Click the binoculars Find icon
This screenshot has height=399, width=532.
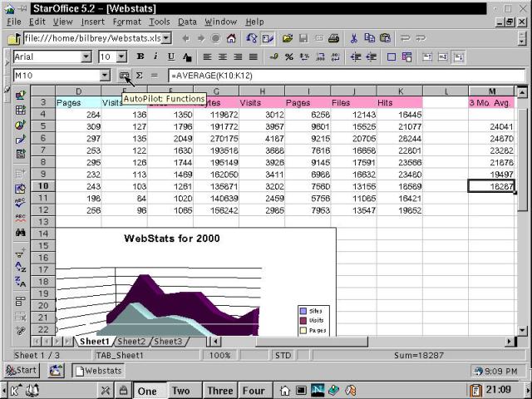(21, 233)
